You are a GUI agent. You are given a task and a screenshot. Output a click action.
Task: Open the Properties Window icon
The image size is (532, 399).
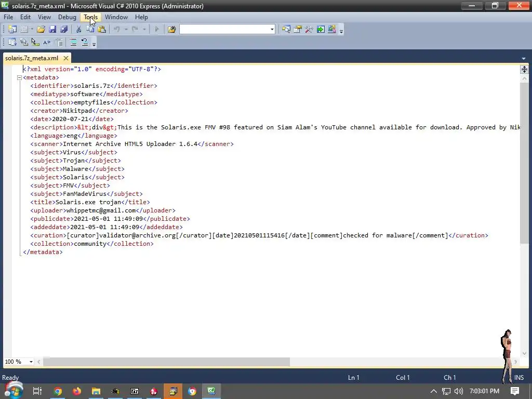point(298,30)
